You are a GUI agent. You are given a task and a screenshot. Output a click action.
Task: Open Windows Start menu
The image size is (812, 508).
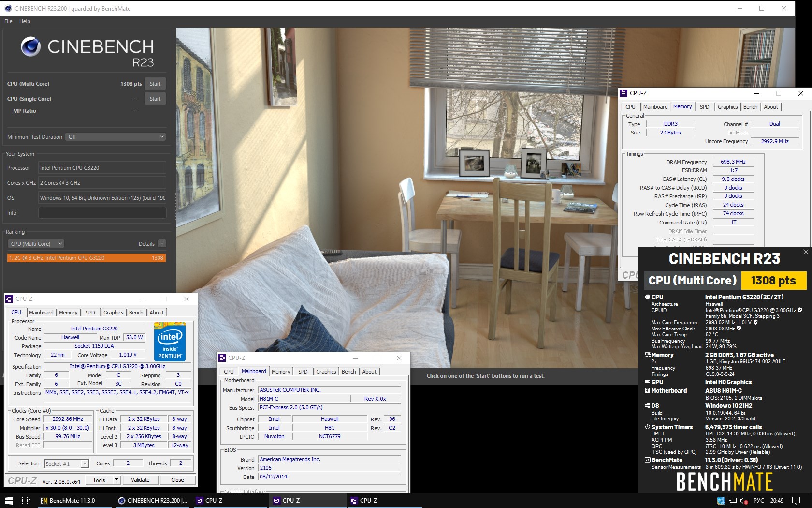coord(8,501)
